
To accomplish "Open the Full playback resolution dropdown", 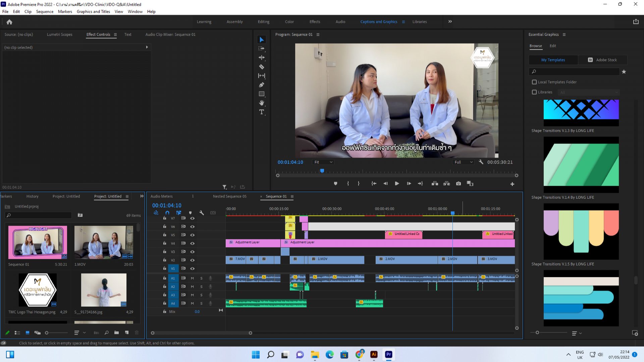I will [x=464, y=162].
